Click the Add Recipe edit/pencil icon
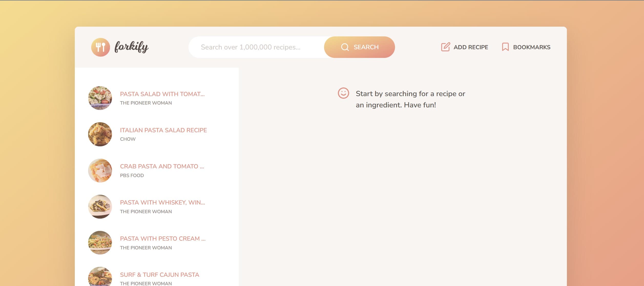Image resolution: width=644 pixels, height=286 pixels. point(445,46)
